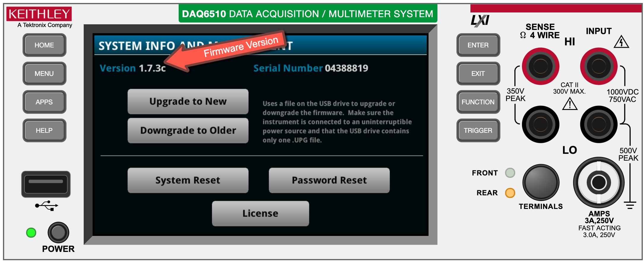The height and width of the screenshot is (262, 644).
Task: Click the AMPS fuse holder socket
Action: [599, 182]
